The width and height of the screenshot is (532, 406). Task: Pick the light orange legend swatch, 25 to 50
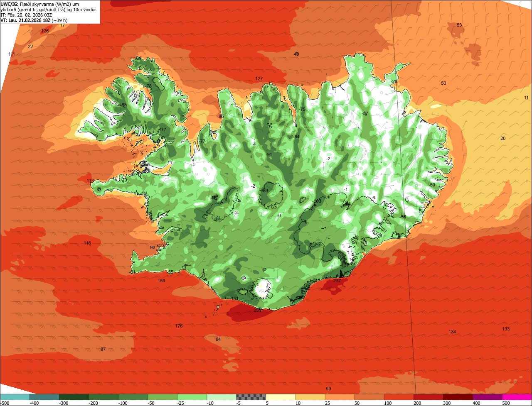coord(340,397)
